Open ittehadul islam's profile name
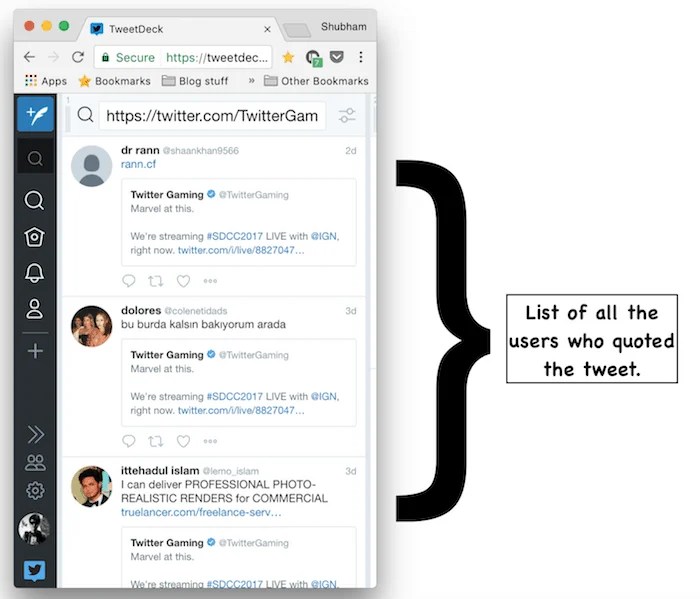700x599 pixels. pyautogui.click(x=160, y=470)
